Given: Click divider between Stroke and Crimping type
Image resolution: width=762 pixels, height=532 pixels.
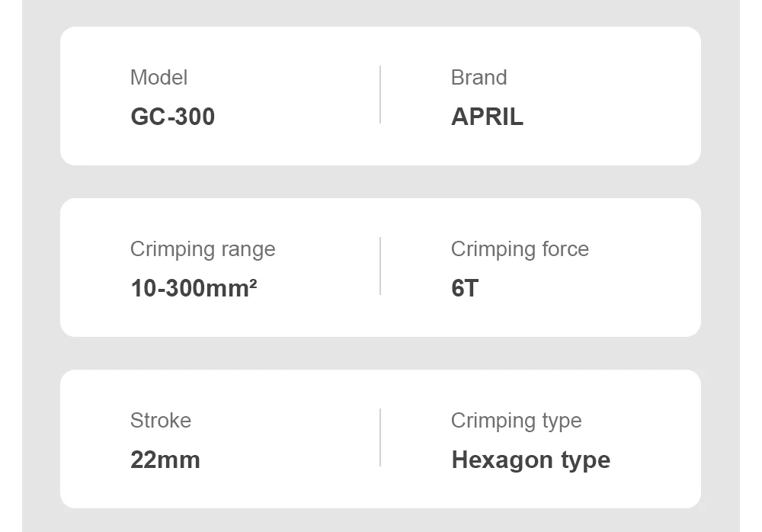Looking at the screenshot, I should [x=380, y=437].
